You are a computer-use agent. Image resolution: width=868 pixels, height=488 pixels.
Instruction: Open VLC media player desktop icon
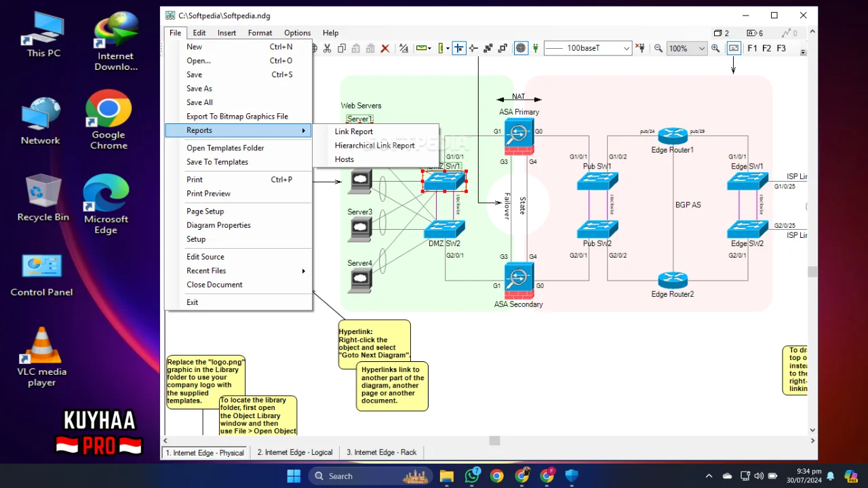(x=42, y=357)
